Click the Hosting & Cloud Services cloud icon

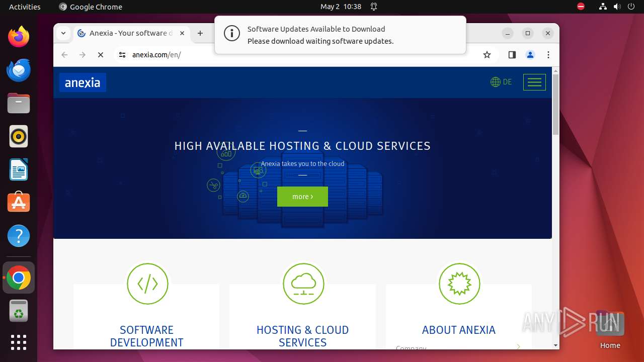[303, 284]
